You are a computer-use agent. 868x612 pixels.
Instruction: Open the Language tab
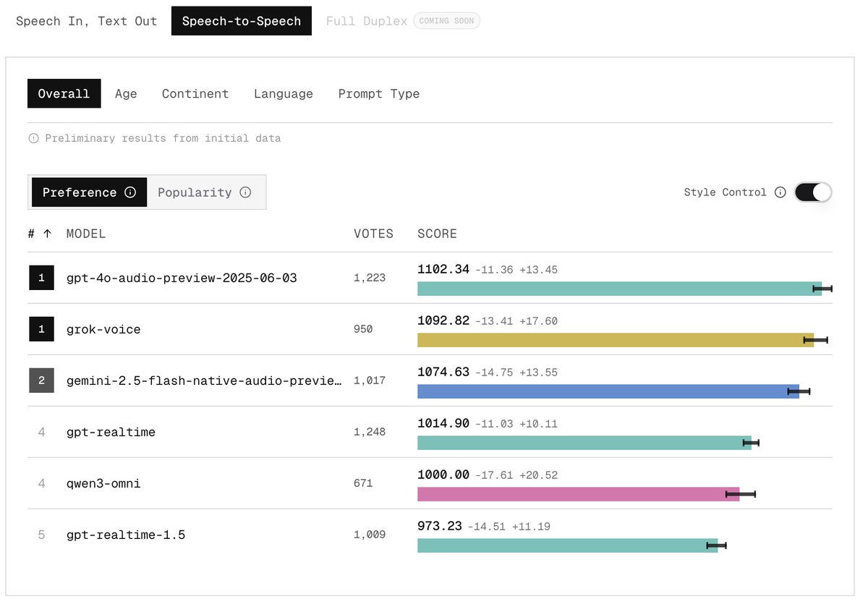pos(284,93)
